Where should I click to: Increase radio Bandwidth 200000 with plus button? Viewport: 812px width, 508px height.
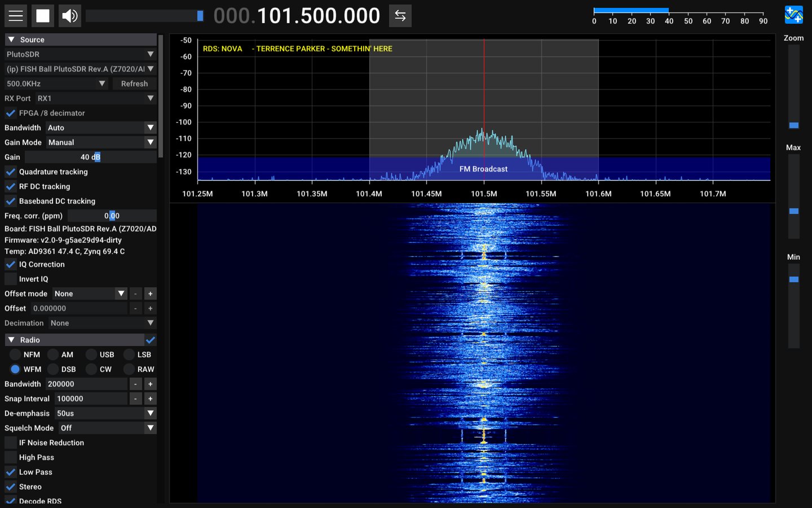point(150,384)
